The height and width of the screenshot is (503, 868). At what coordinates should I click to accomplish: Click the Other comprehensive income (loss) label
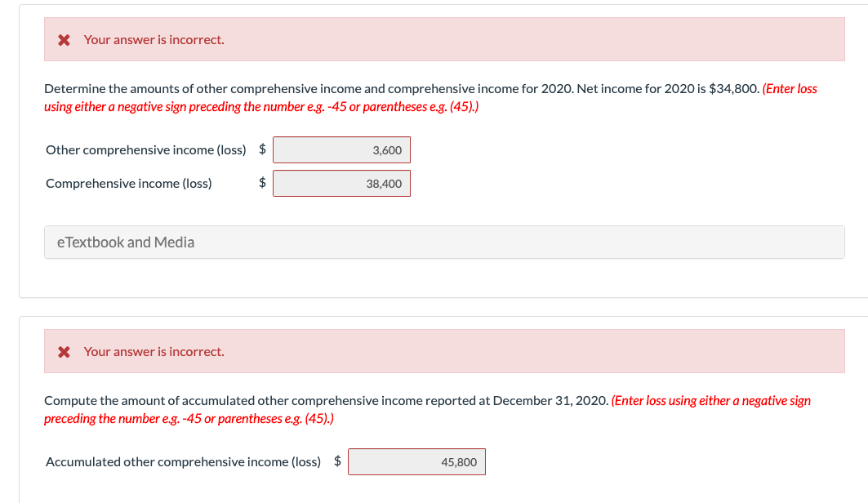pyautogui.click(x=145, y=149)
